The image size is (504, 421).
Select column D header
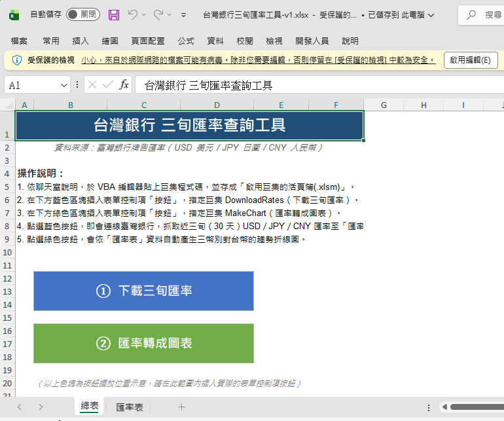coord(217,105)
